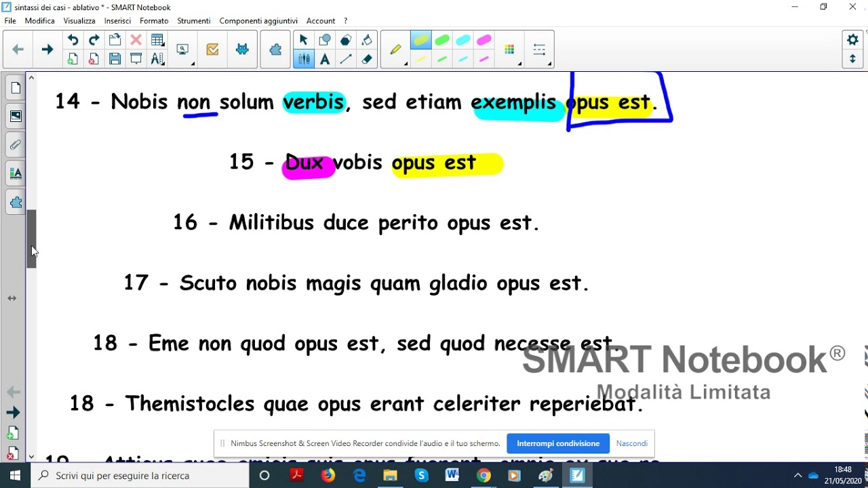The height and width of the screenshot is (488, 868).
Task: Click the Windows search box
Action: click(140, 476)
